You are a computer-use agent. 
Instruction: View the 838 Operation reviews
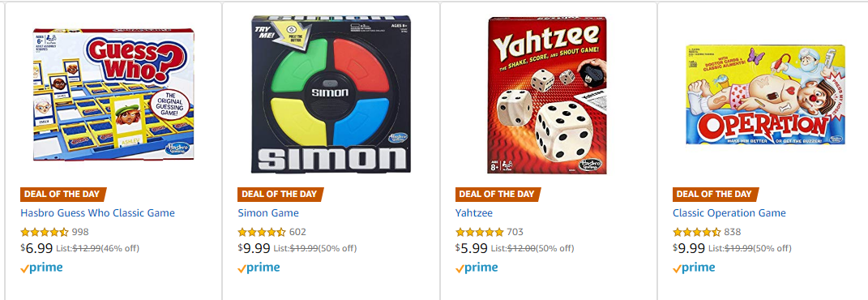click(x=732, y=232)
